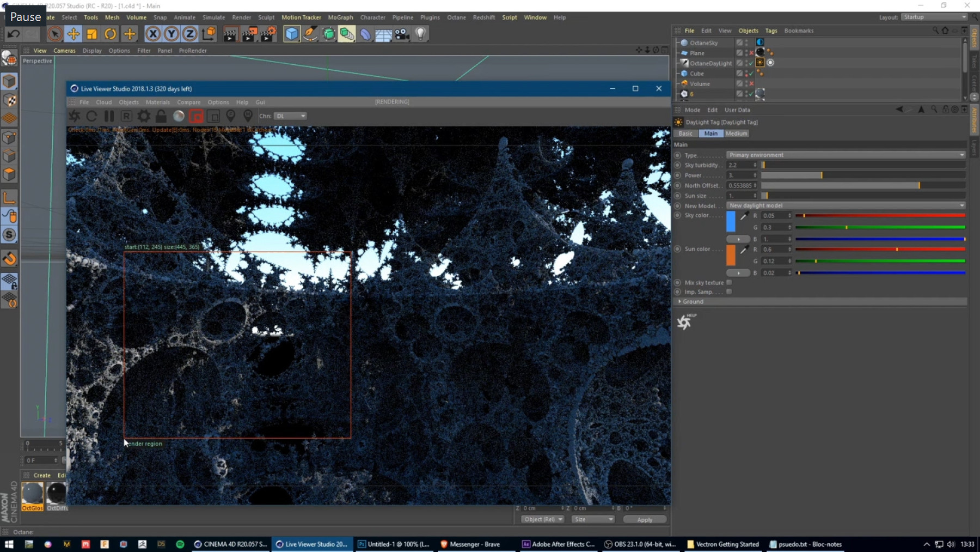Screen dimensions: 980x552
Task: Lock the Live Viewer resolution with padlock icon
Action: [x=161, y=116]
